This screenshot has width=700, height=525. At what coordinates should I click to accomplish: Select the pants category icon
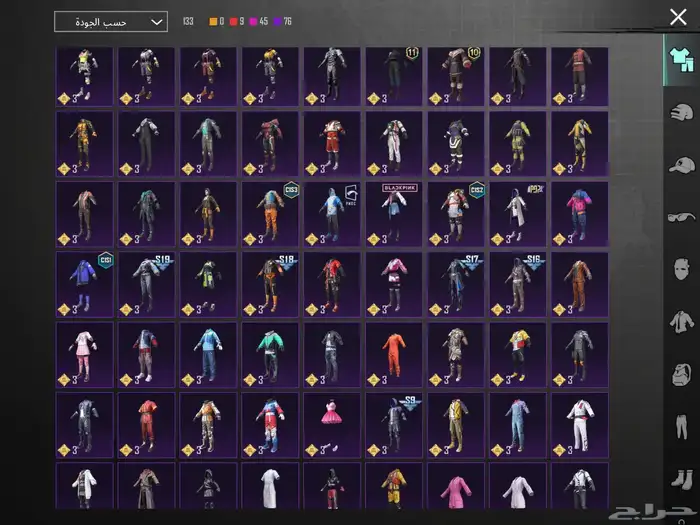point(681,427)
